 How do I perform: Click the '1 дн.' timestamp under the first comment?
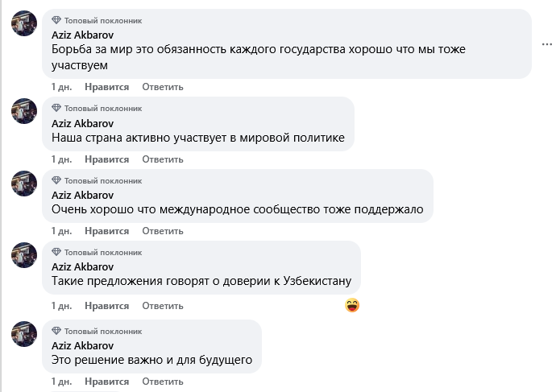(61, 87)
